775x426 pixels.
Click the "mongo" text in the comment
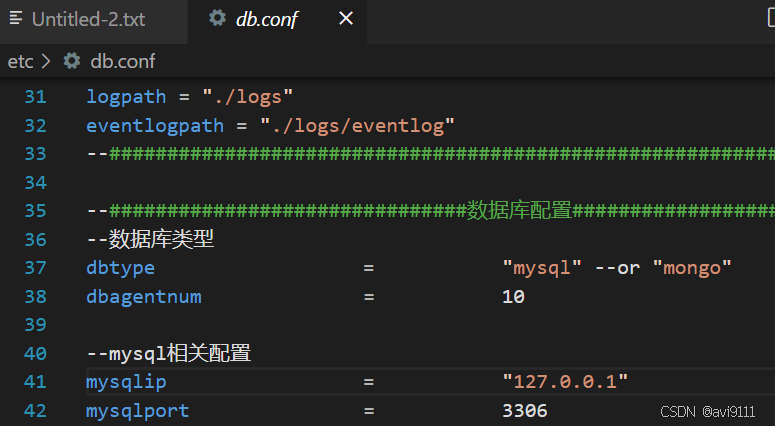click(692, 268)
